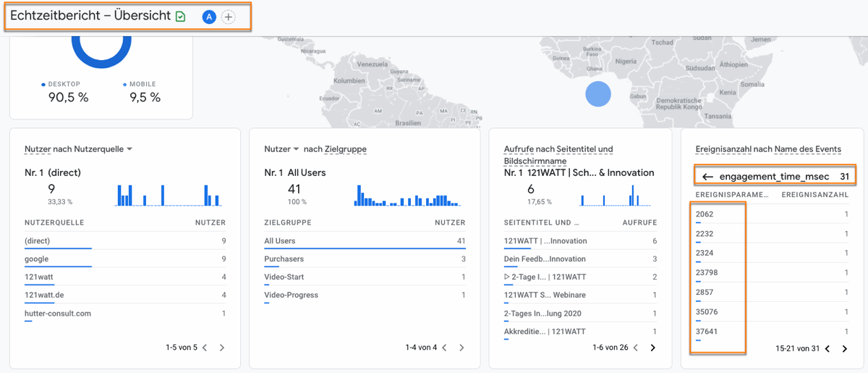The width and height of the screenshot is (868, 373).
Task: Expand the 'Nutzer' metric dropdown in Zielgruppe card
Action: [296, 149]
